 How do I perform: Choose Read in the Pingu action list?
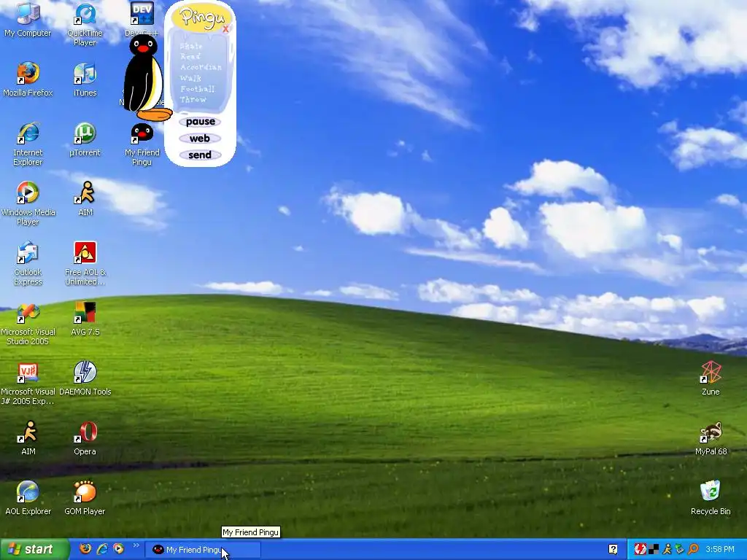pyautogui.click(x=190, y=56)
